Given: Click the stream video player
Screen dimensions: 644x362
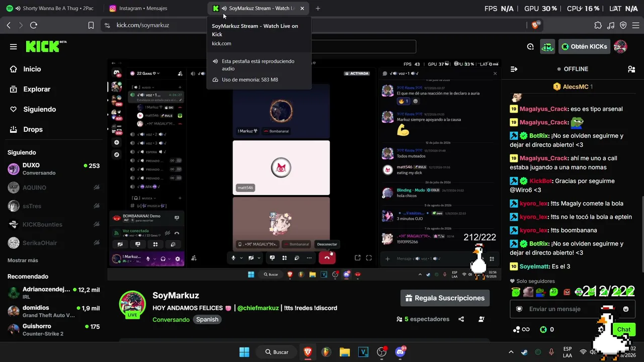Looking at the screenshot, I should [x=304, y=169].
